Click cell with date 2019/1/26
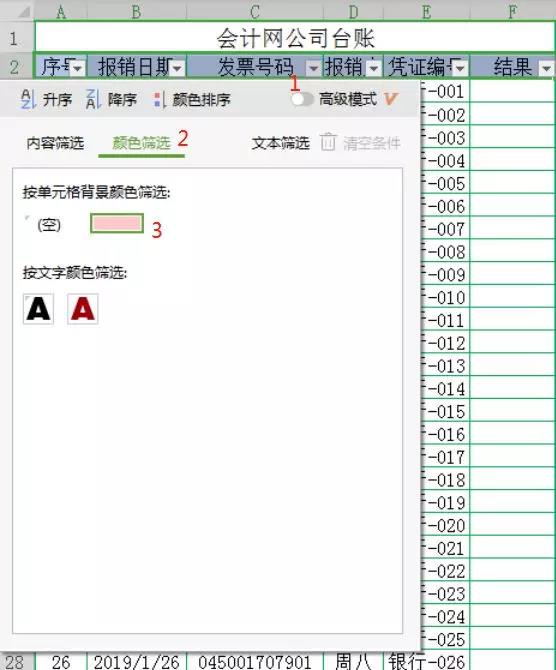 137,661
